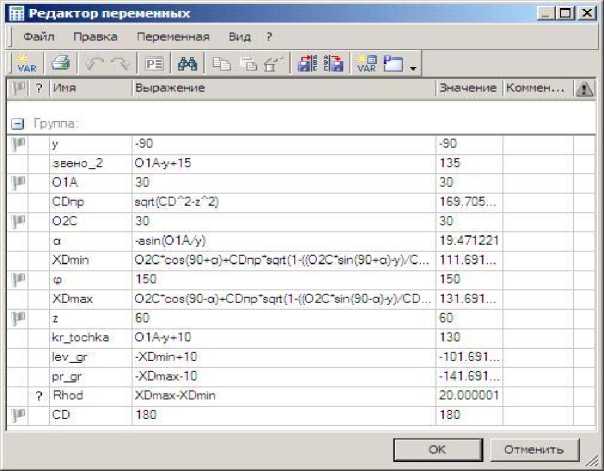
Task: Select the kr_tochka variable name
Action: click(81, 337)
